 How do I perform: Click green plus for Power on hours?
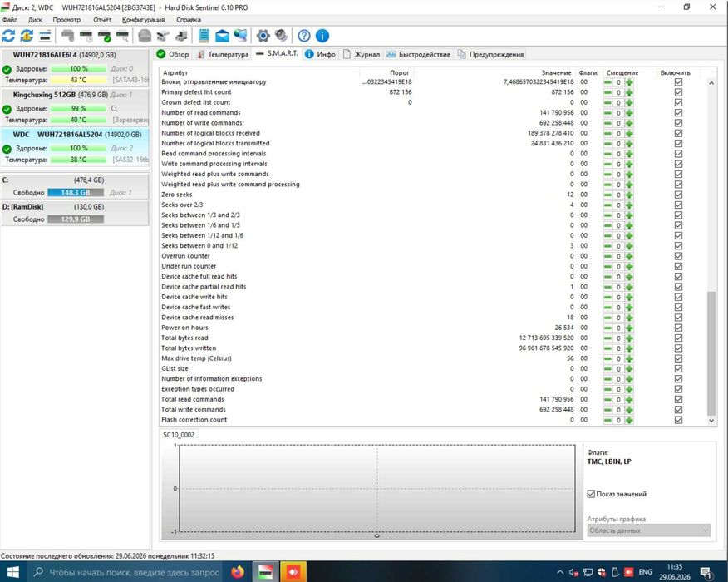tap(629, 328)
